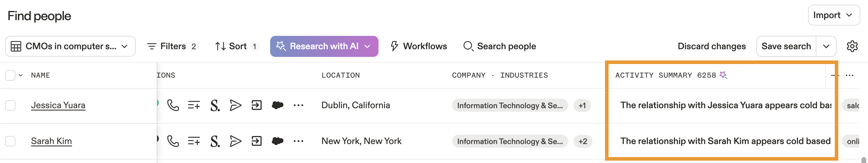Screen dimensions: 868x163
Task: Open the Sort options
Action: coord(236,46)
